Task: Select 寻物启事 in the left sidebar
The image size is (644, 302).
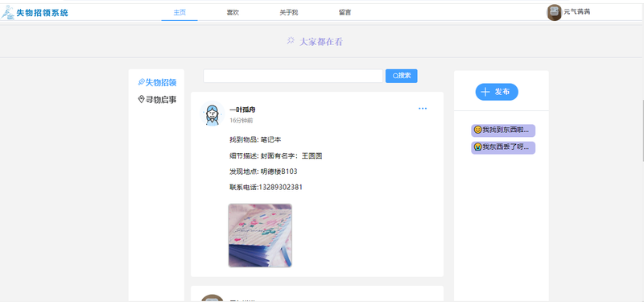Action: [157, 99]
